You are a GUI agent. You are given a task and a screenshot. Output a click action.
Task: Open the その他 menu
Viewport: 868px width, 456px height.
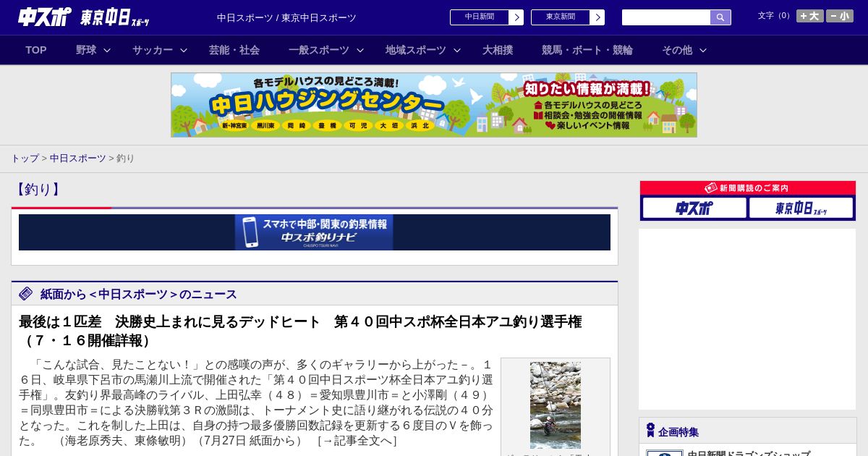click(x=677, y=50)
